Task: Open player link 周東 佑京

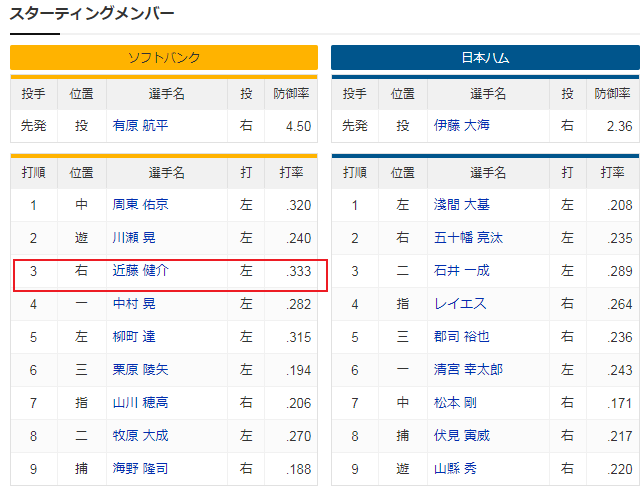Action: [140, 204]
